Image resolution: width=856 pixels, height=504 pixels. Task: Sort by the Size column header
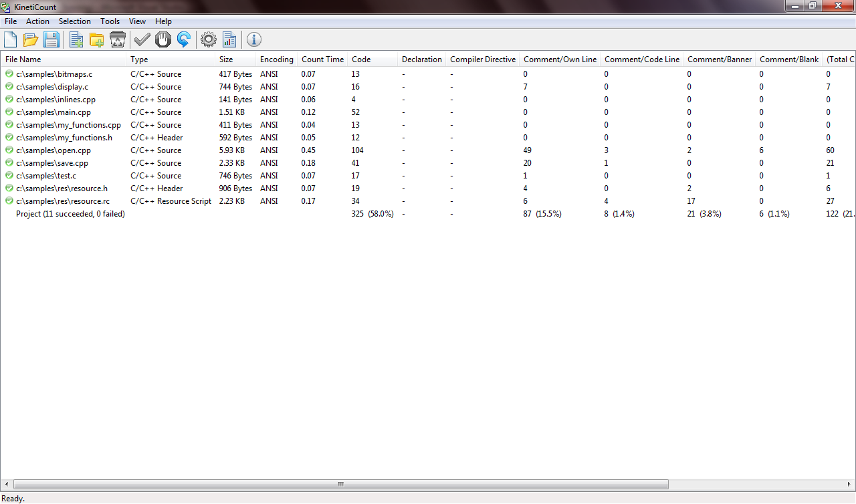click(235, 59)
